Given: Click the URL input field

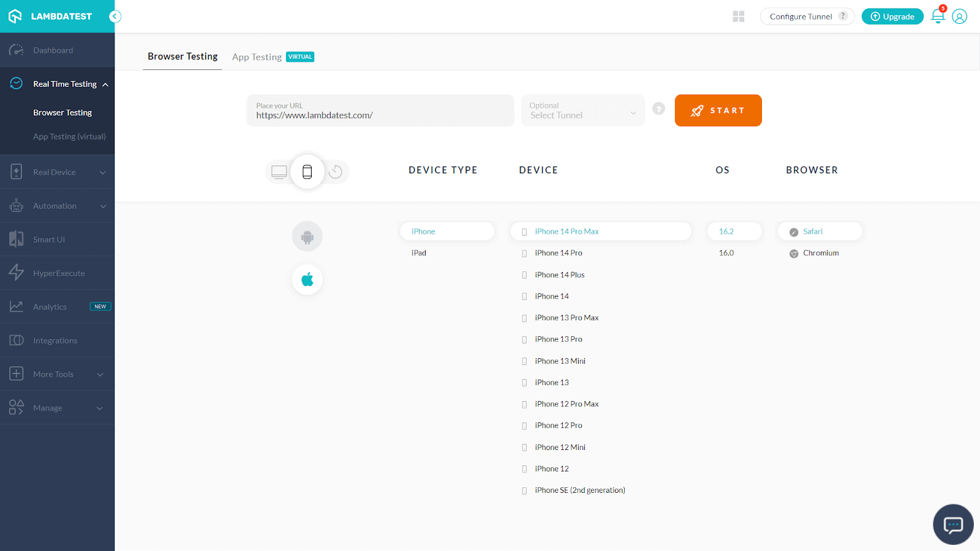Looking at the screenshot, I should (x=380, y=110).
